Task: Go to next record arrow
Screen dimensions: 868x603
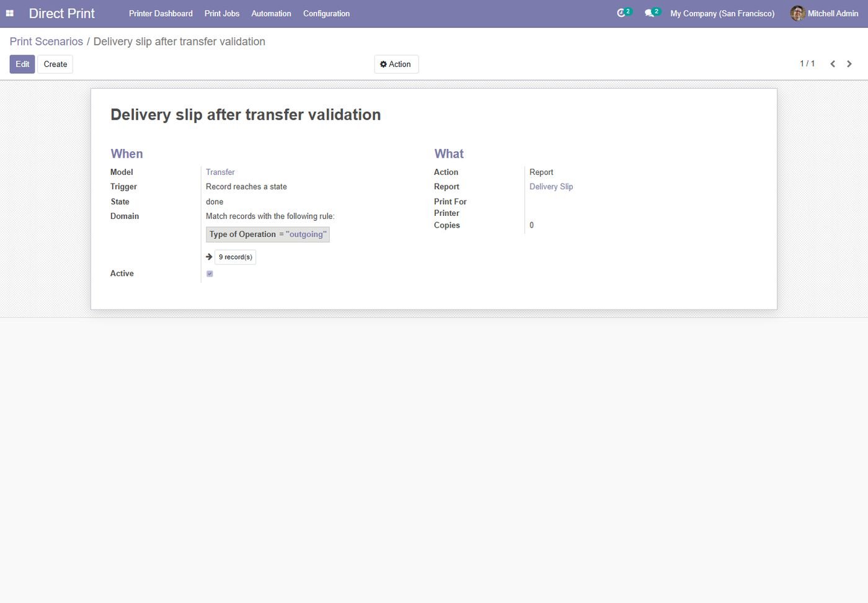Action: pyautogui.click(x=849, y=64)
